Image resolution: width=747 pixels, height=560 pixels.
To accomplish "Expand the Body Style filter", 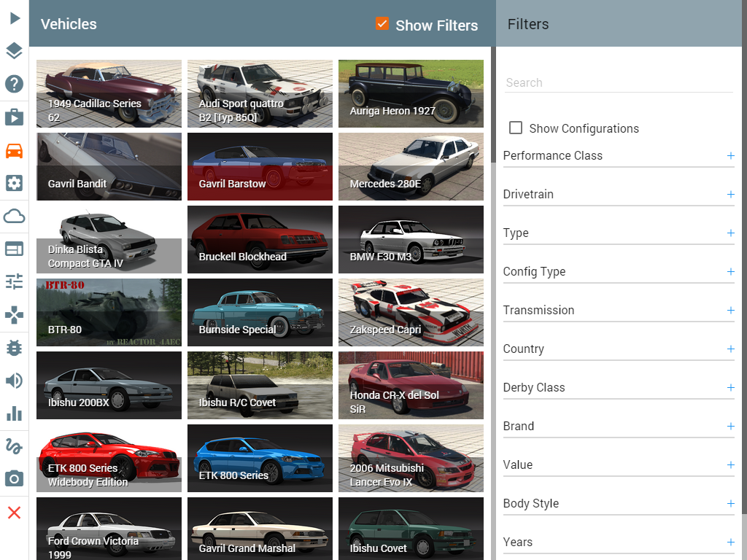I will (619, 503).
